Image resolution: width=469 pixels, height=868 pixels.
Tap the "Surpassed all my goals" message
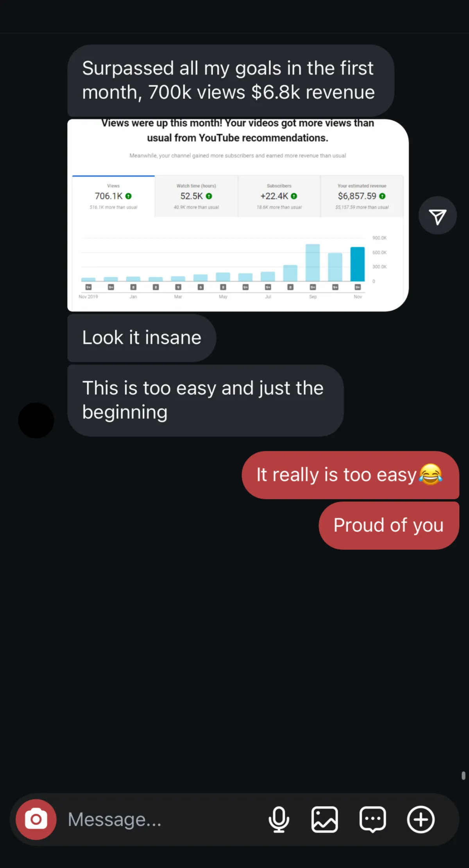tap(231, 81)
